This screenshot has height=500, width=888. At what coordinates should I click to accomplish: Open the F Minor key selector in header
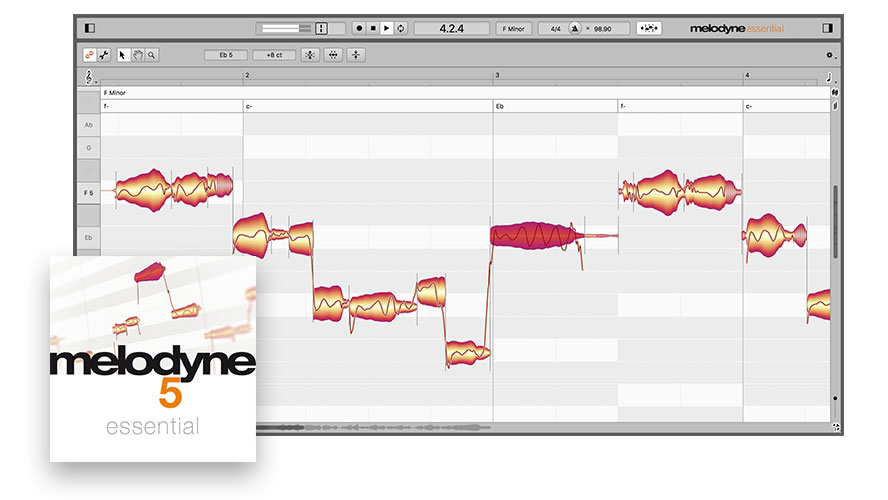(x=514, y=28)
